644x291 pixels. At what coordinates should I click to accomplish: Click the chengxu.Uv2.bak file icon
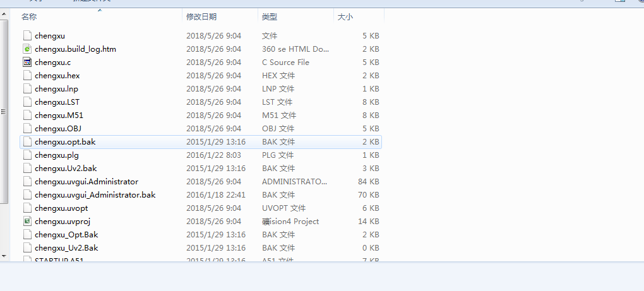pos(27,169)
